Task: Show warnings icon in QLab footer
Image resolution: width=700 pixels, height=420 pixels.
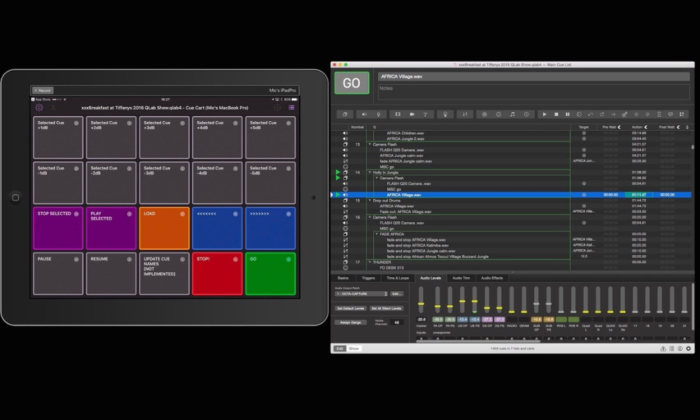Action: [663, 349]
